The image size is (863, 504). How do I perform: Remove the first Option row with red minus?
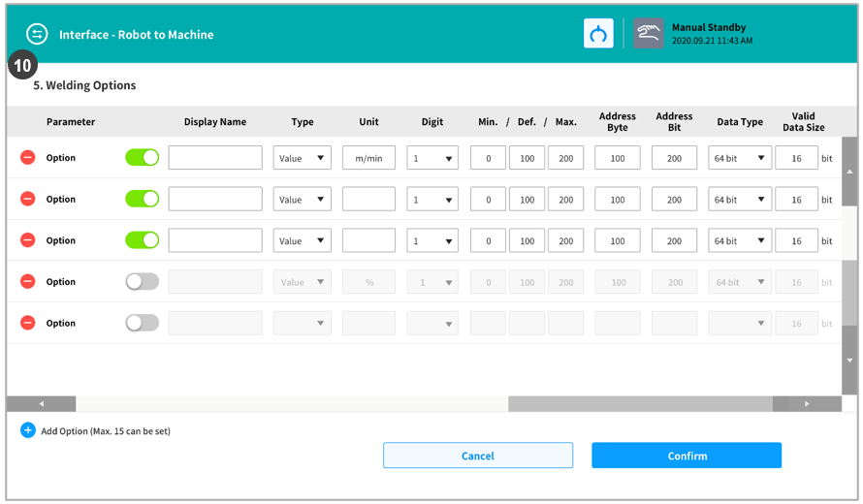pyautogui.click(x=28, y=158)
